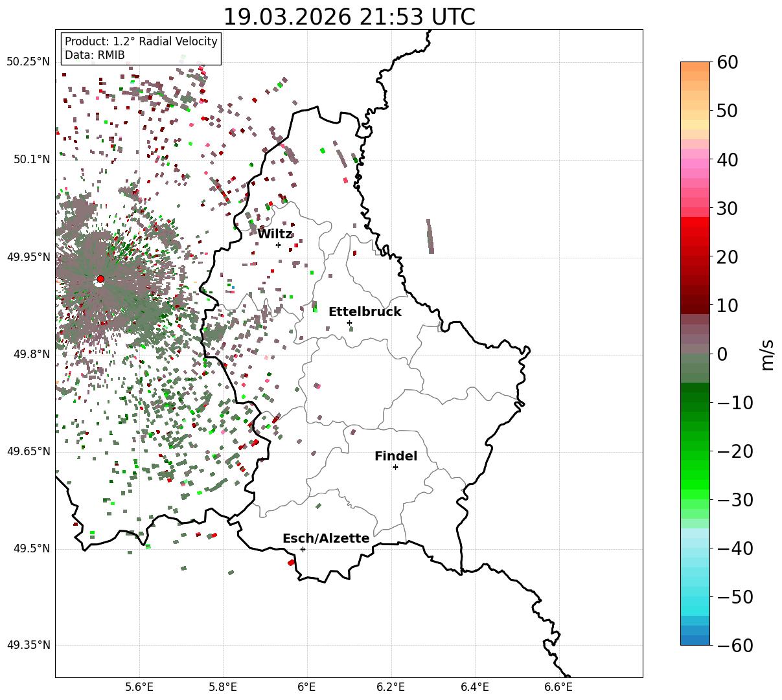Click the colorbar value 40 label

(x=728, y=159)
